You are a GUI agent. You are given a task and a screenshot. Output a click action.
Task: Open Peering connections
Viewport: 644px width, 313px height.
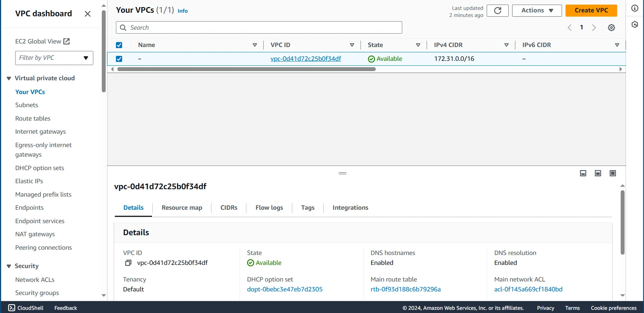click(x=43, y=248)
